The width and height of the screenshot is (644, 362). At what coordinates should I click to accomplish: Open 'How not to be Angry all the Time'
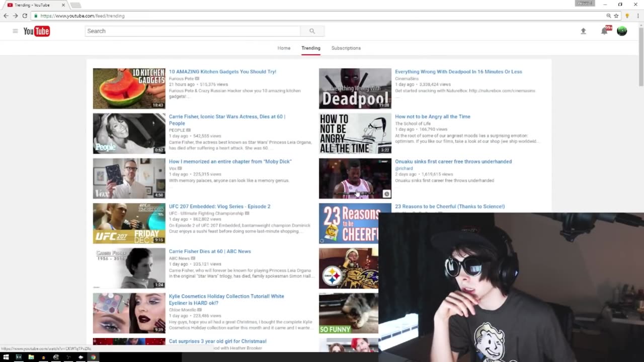tap(433, 117)
